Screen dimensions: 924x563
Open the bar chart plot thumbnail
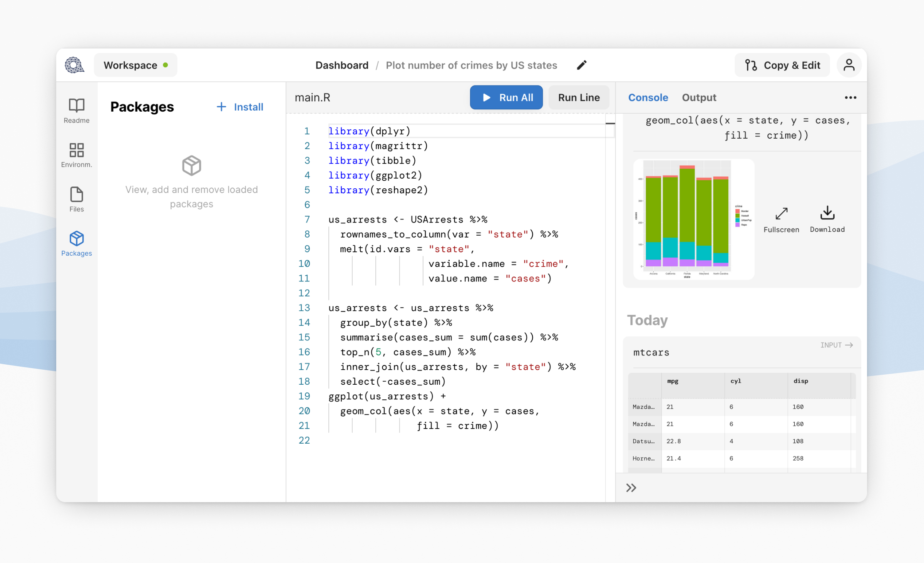click(x=694, y=219)
